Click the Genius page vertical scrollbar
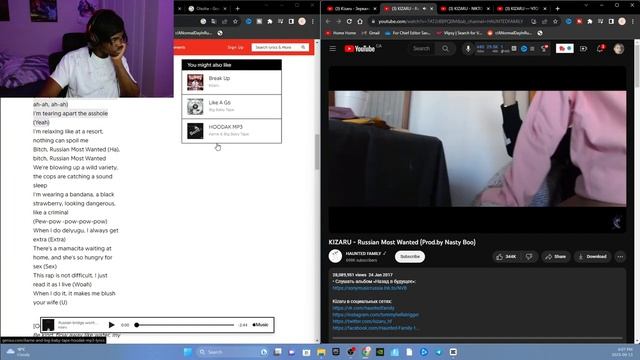The width and height of the screenshot is (640, 360). [317, 152]
